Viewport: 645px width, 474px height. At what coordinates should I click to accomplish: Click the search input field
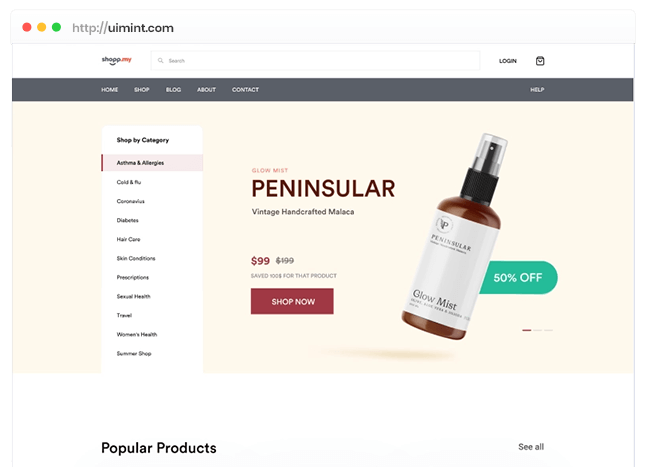coord(315,60)
